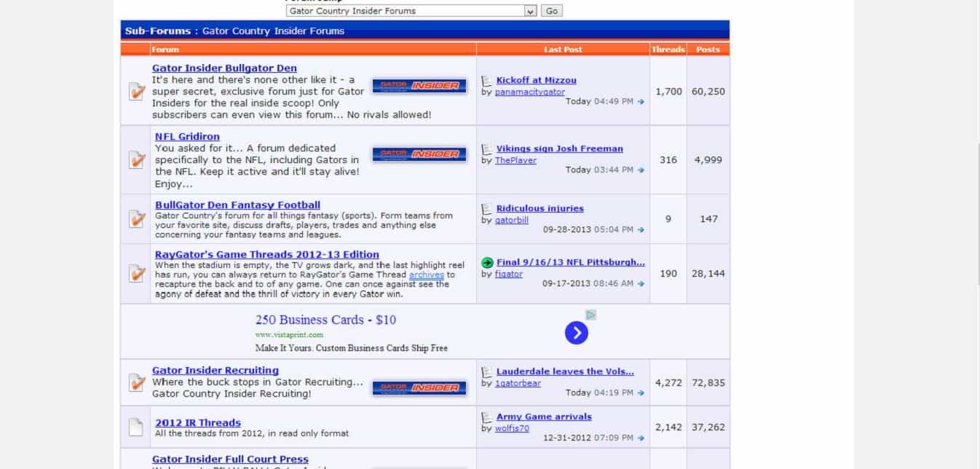
Task: Click the Go button next to forum jump
Action: tap(552, 11)
